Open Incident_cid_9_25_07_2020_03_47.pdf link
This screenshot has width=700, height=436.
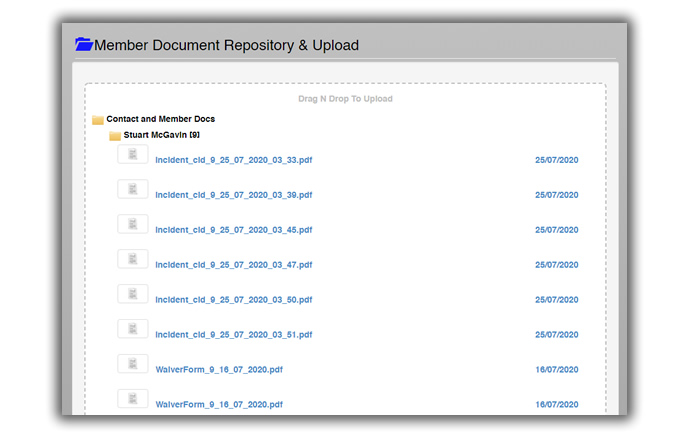tap(233, 265)
